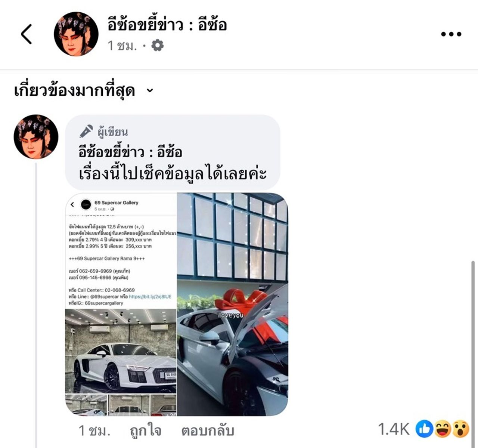Reply using ตอบกลับ
Image resolution: width=478 pixels, height=448 pixels.
coord(208,431)
